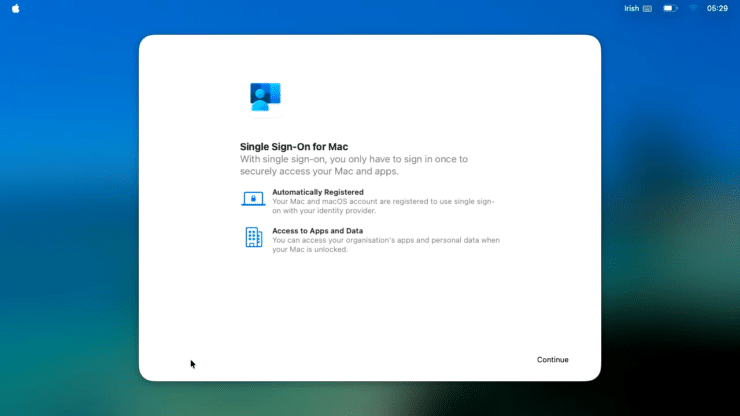Check the battery status icon
The width and height of the screenshot is (740, 416).
(x=670, y=8)
